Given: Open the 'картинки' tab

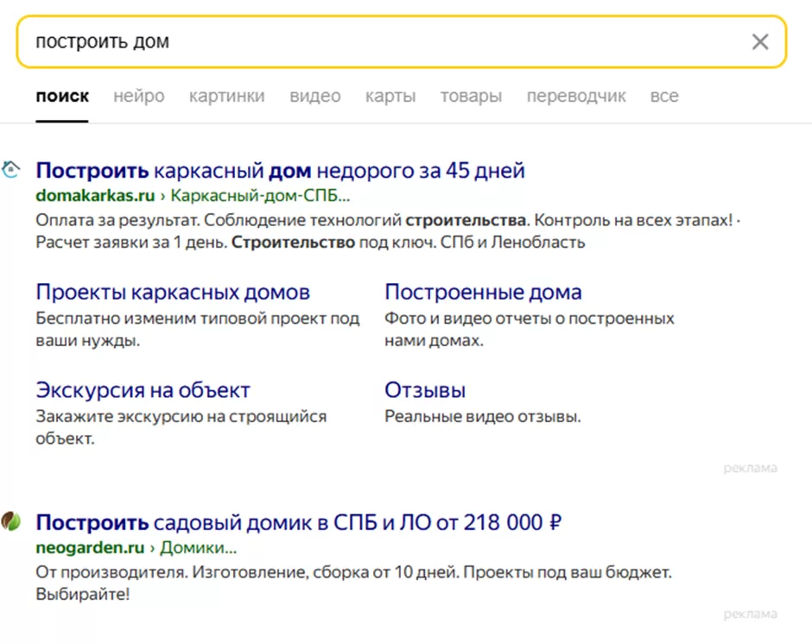Looking at the screenshot, I should (226, 96).
